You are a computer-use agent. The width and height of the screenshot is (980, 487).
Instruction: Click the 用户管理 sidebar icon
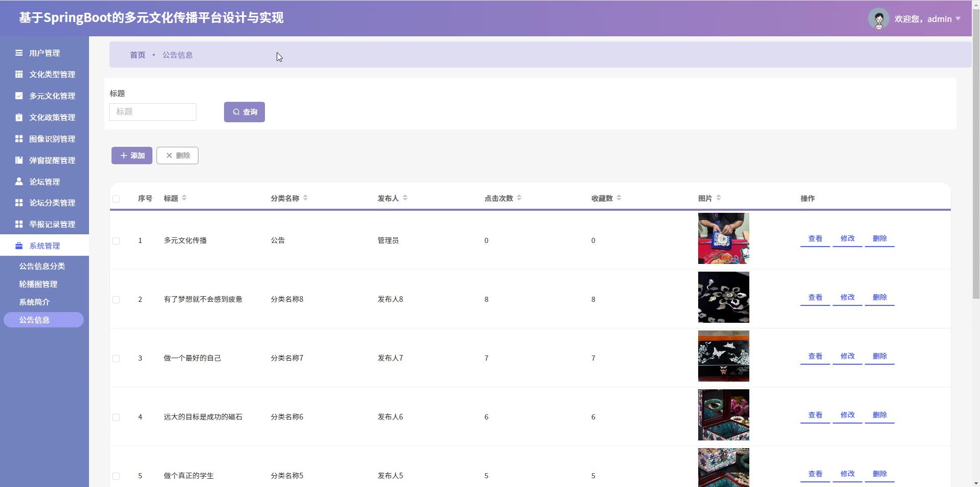tap(19, 53)
